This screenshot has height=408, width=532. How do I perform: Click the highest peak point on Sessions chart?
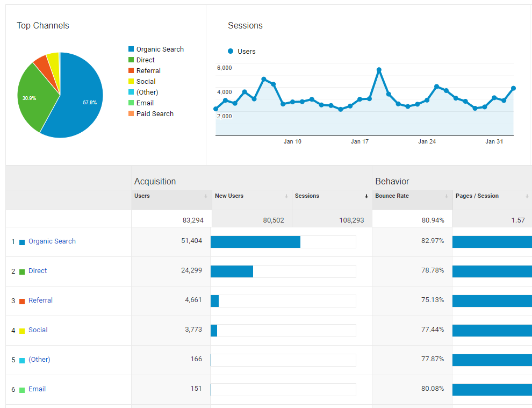[x=379, y=70]
